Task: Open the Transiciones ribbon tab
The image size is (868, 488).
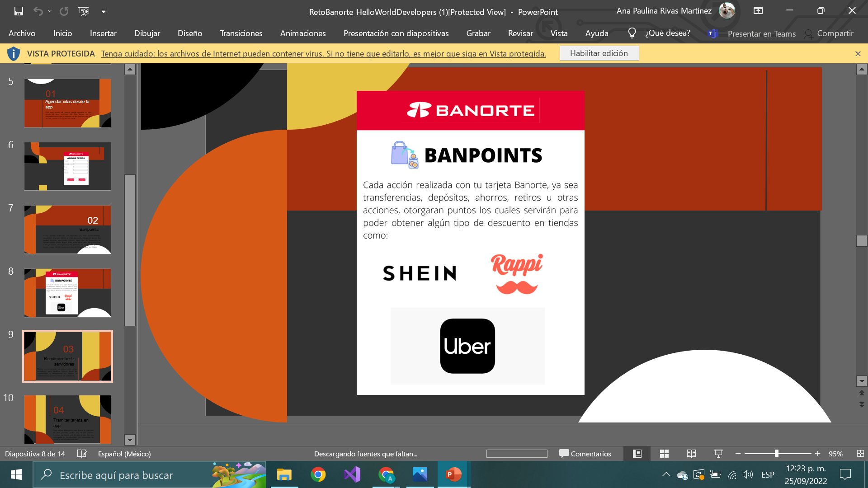Action: click(241, 33)
